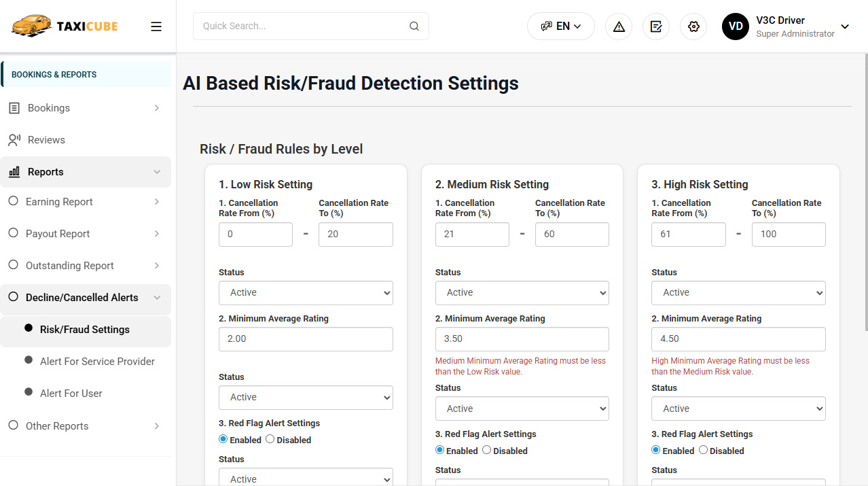Viewport: 868px width, 486px height.
Task: Click the Bookings & Reports section header
Action: [x=86, y=75]
